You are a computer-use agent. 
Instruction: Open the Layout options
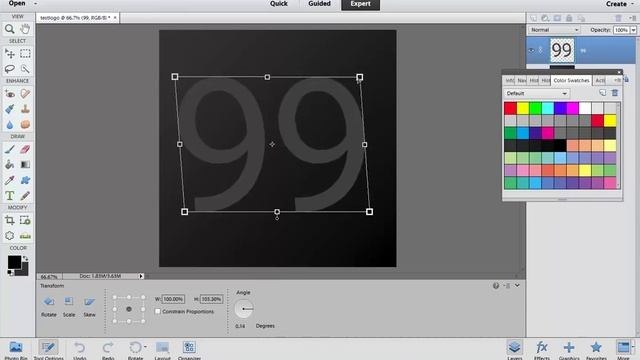pos(162,350)
